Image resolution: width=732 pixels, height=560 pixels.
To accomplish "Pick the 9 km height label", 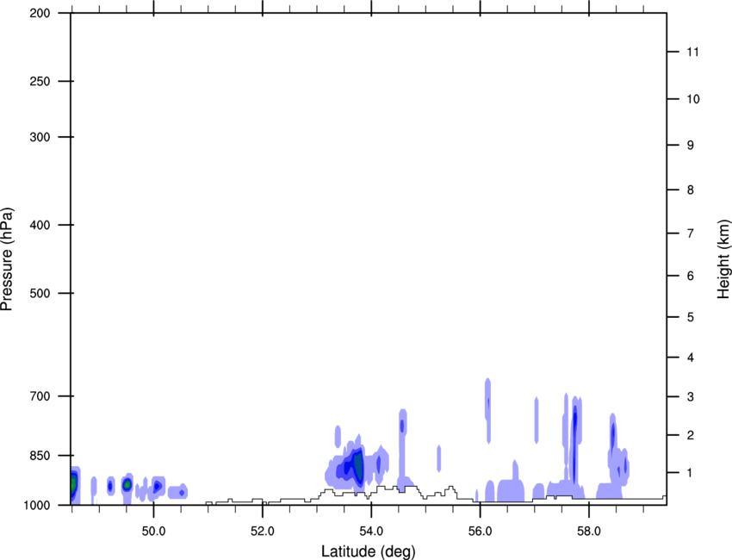I will 691,146.
